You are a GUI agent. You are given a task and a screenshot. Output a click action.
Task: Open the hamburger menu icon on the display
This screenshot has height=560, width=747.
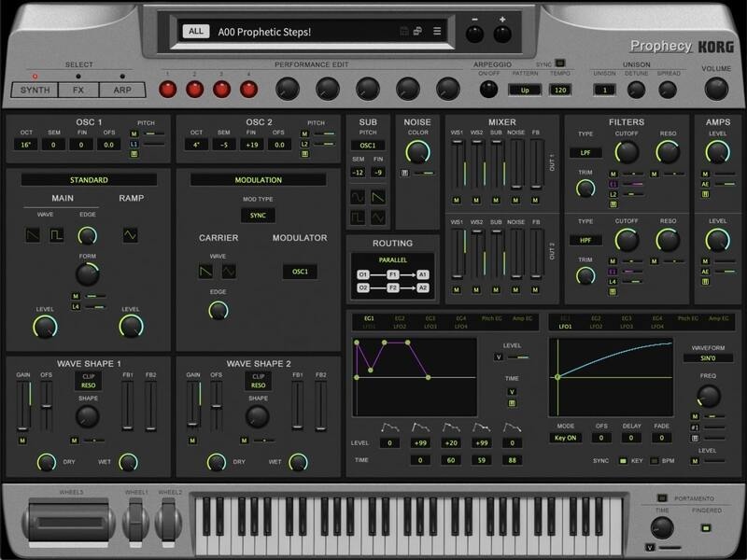[437, 31]
